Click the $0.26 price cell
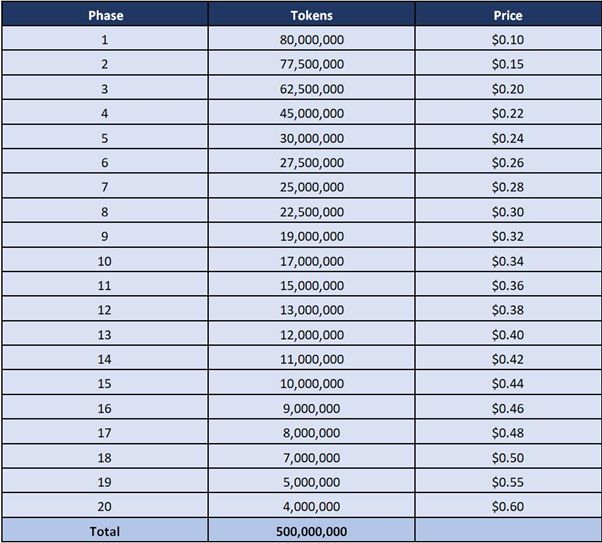 tap(507, 162)
